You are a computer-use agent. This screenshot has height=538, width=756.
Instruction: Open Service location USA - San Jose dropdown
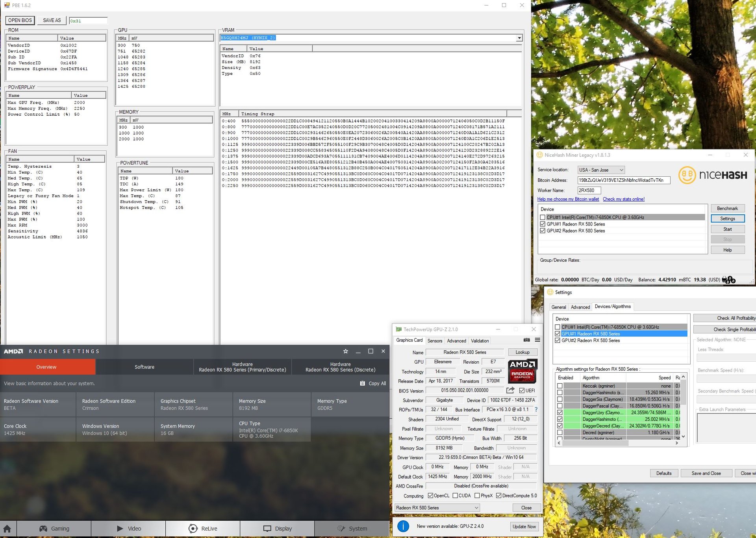601,170
